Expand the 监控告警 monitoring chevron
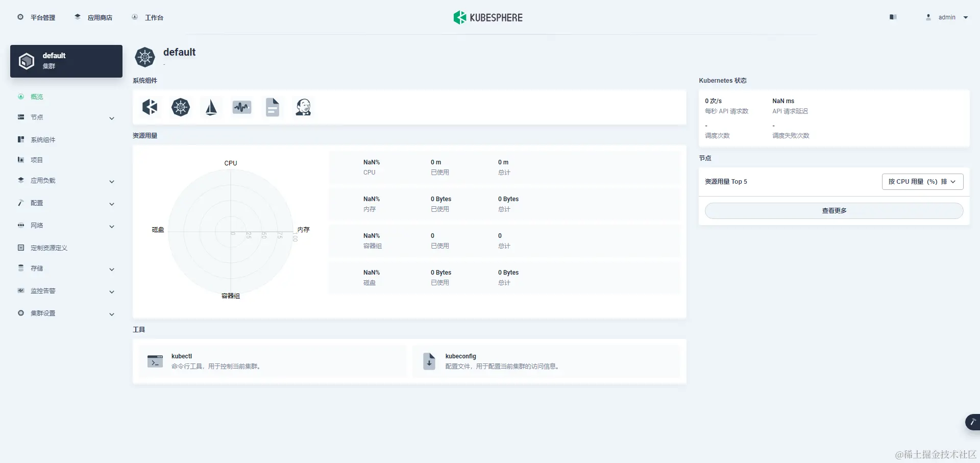Viewport: 980px width, 463px height. 112,292
